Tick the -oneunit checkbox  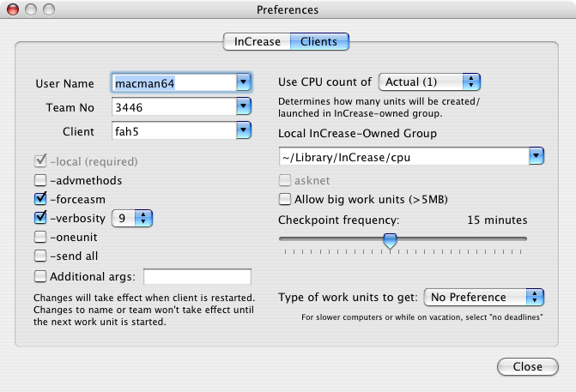click(40, 237)
